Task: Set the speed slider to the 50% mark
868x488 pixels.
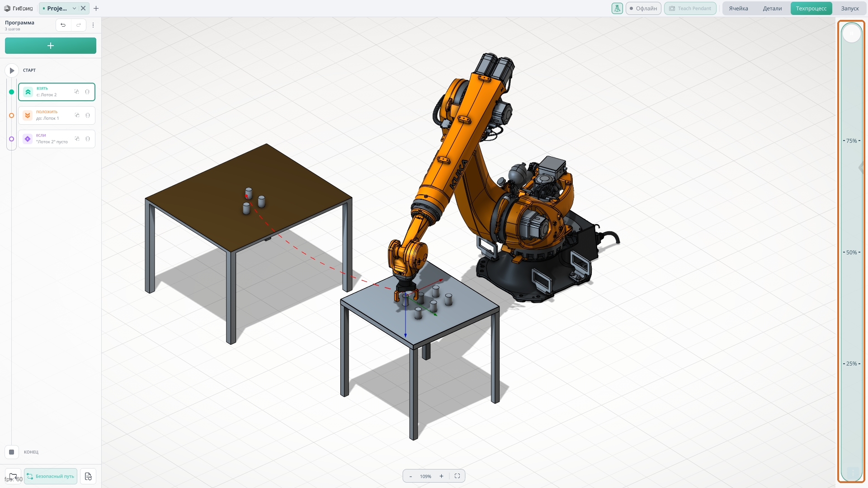Action: [852, 252]
